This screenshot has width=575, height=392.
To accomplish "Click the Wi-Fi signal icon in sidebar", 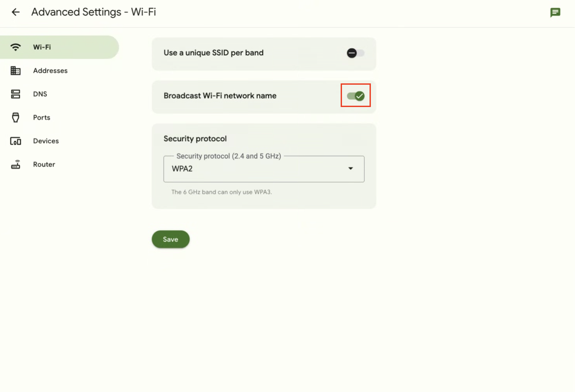I will [x=15, y=47].
